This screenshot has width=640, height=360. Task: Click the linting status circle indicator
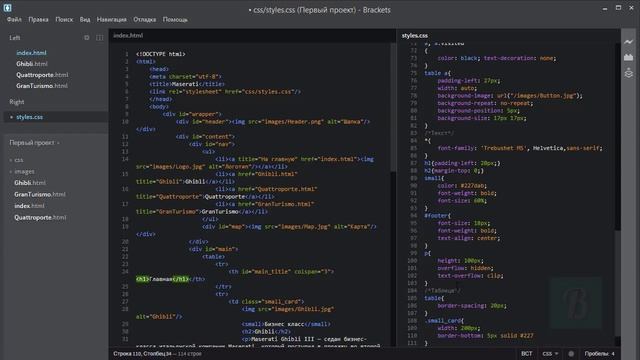(x=571, y=354)
